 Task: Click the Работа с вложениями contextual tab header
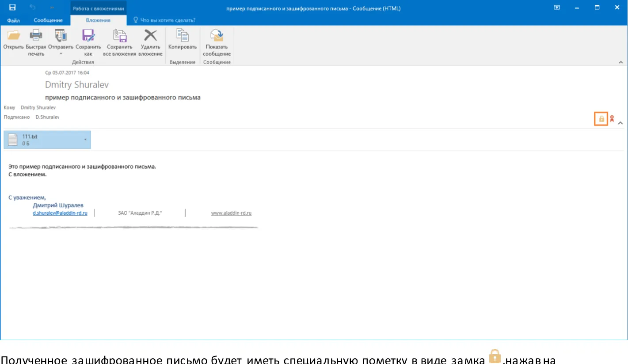[99, 8]
